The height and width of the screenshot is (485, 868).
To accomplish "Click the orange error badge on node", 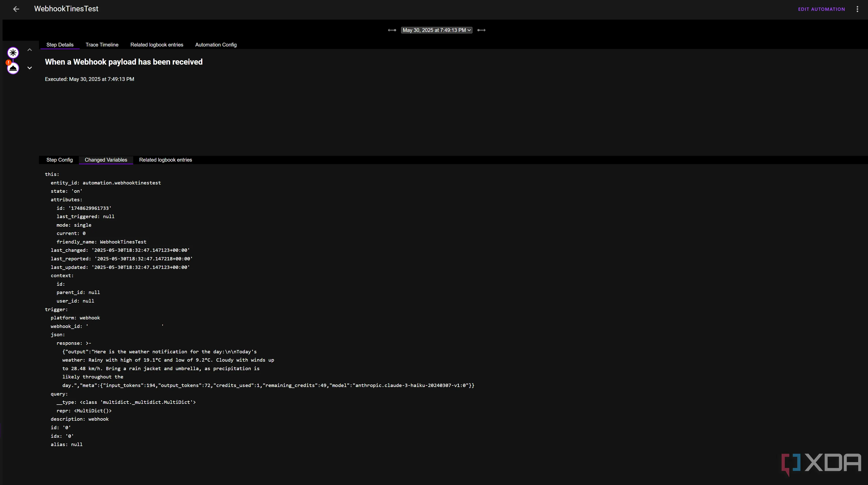I will [8, 63].
